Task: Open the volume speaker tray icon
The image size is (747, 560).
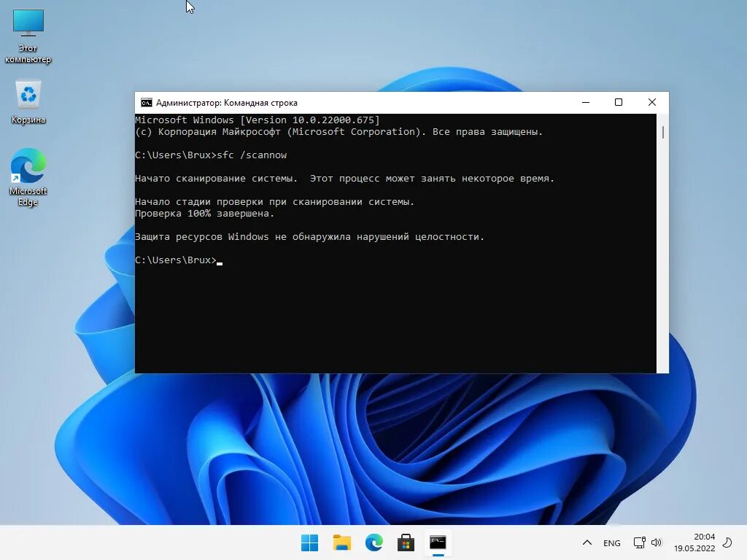Action: [x=657, y=542]
